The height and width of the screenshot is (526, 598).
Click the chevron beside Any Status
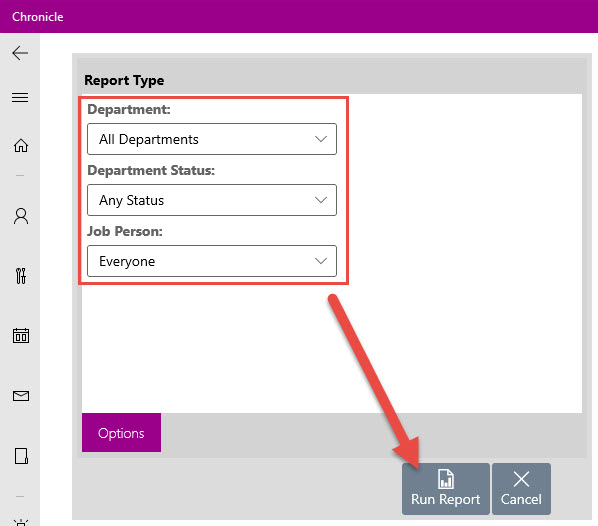coord(321,200)
